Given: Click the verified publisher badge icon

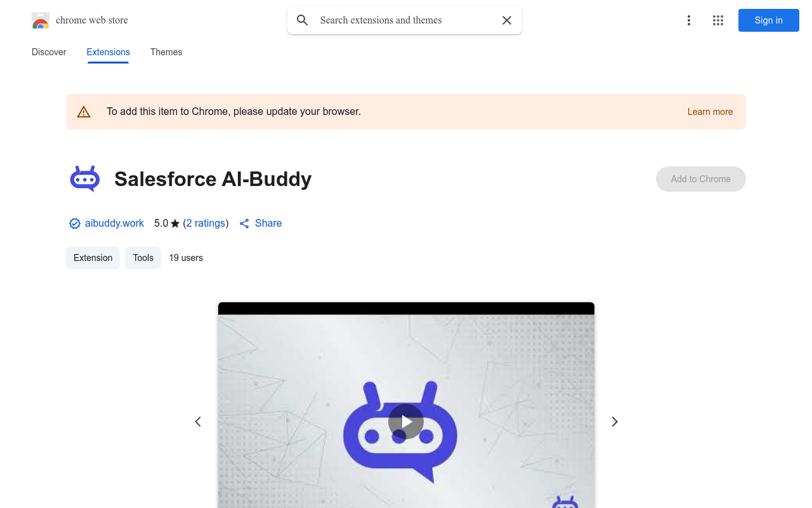Looking at the screenshot, I should pyautogui.click(x=75, y=224).
